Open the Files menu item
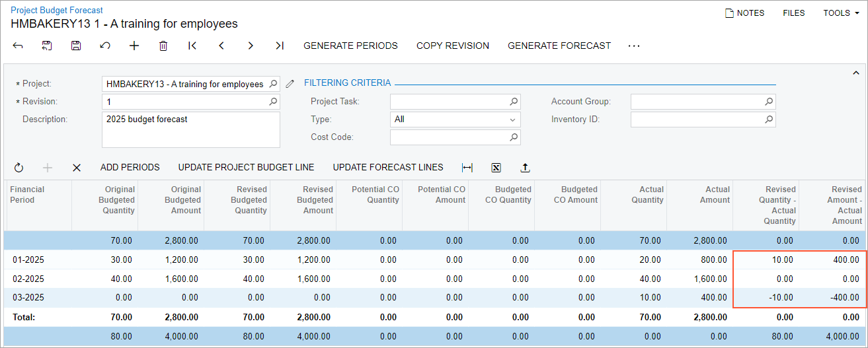This screenshot has width=868, height=348. [x=793, y=13]
